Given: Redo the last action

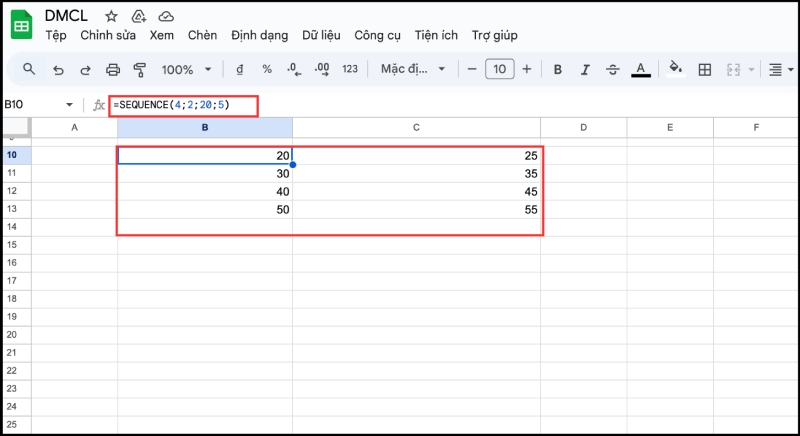Looking at the screenshot, I should (85, 69).
